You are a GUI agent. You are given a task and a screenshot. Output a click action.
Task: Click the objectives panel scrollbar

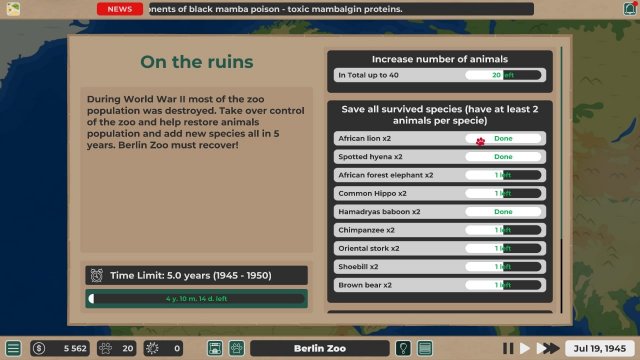[x=562, y=180]
